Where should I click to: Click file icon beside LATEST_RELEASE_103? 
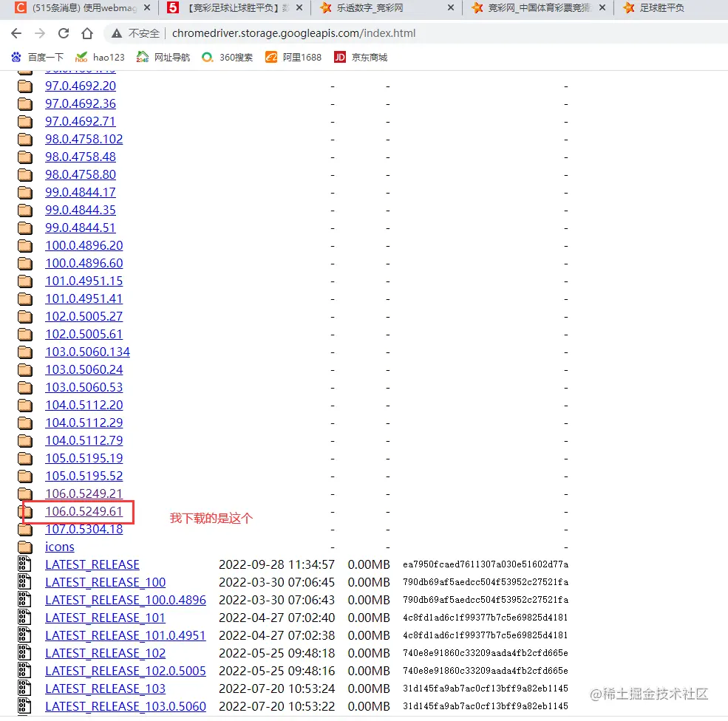24,688
